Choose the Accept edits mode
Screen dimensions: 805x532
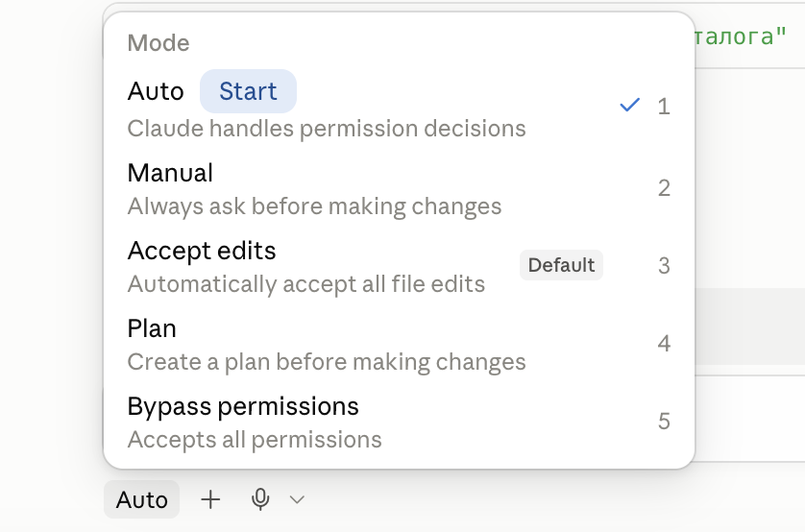click(x=399, y=267)
